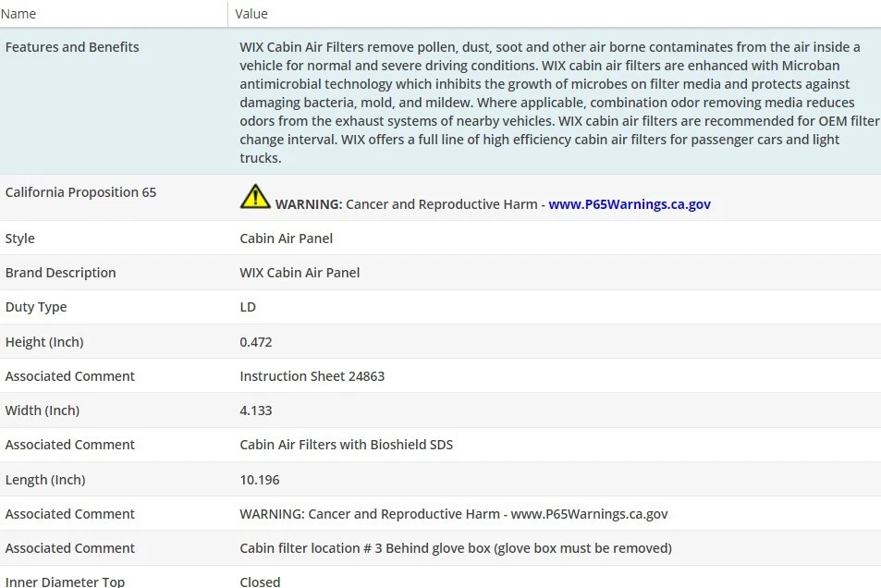Viewport: 881px width, 588px height.
Task: Click the LD duty type value
Action: (248, 307)
